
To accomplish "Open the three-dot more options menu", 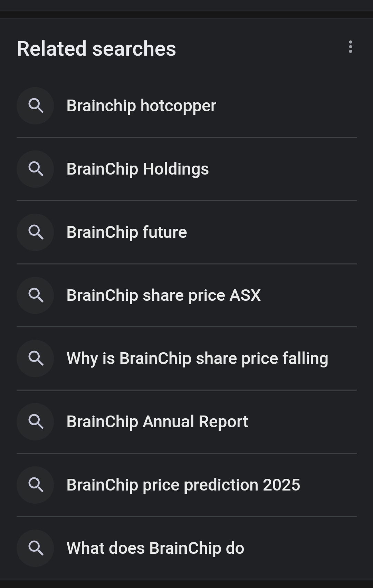I will click(x=351, y=47).
